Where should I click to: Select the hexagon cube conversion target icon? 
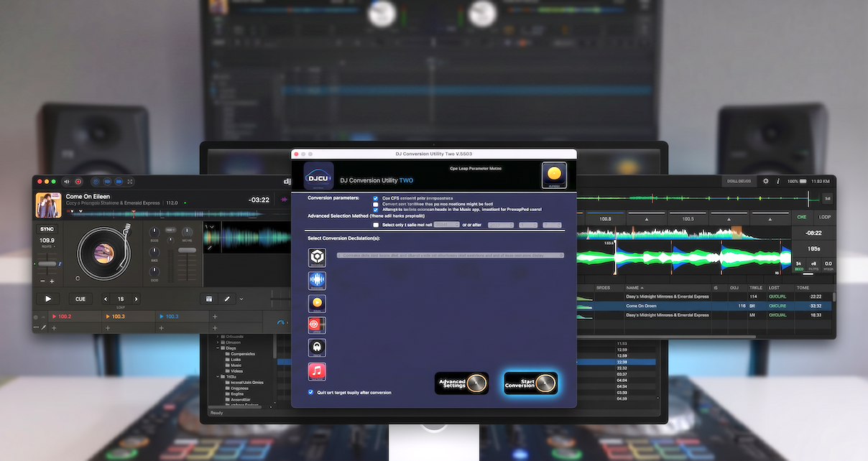317,257
